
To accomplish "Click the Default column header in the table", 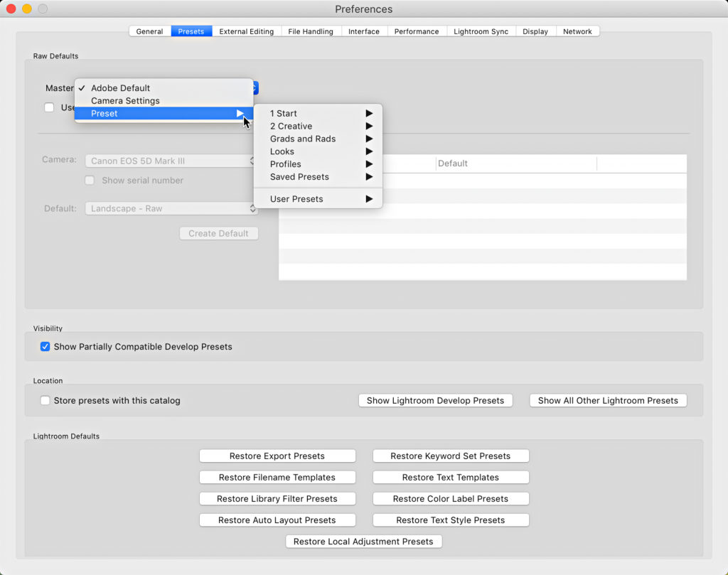I will point(516,163).
